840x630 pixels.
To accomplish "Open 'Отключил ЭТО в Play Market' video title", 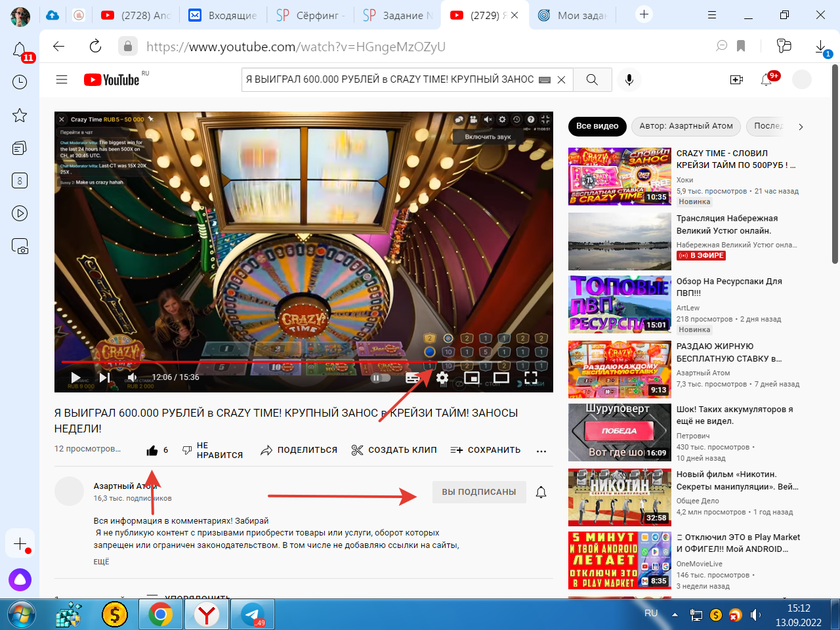I will tap(738, 543).
